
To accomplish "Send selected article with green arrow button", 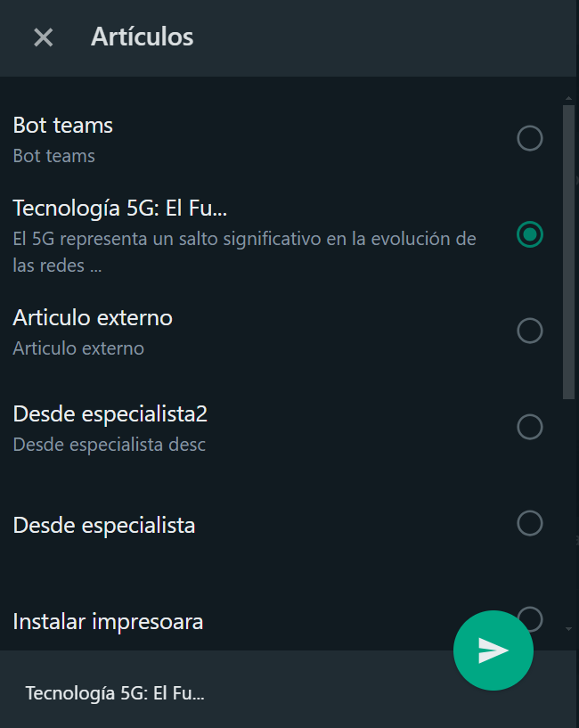I will click(x=493, y=650).
